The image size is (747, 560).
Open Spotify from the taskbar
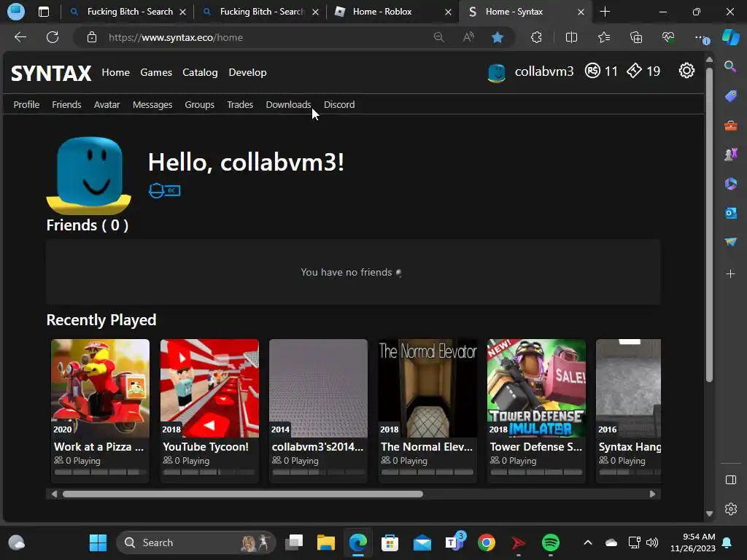pyautogui.click(x=550, y=542)
